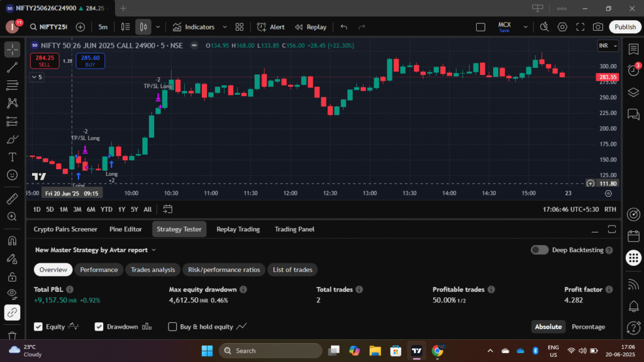The image size is (644, 362).
Task: Toggle stay in drawing mode
Action: pos(13,258)
